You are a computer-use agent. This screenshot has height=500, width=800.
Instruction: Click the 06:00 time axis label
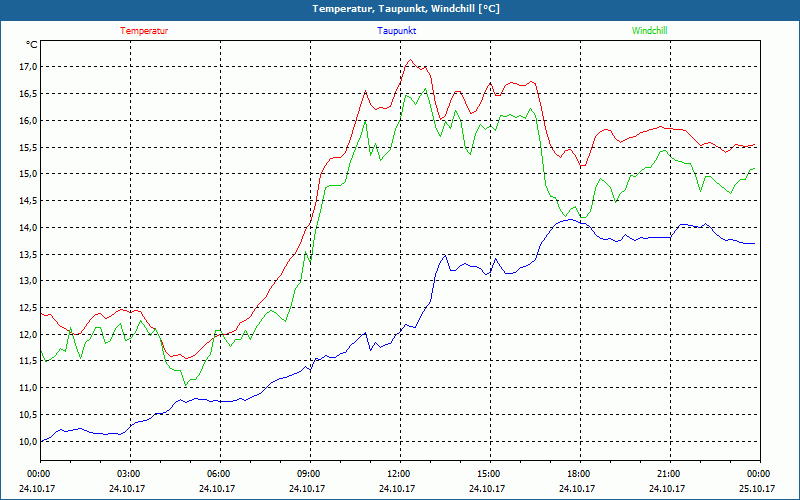click(220, 474)
